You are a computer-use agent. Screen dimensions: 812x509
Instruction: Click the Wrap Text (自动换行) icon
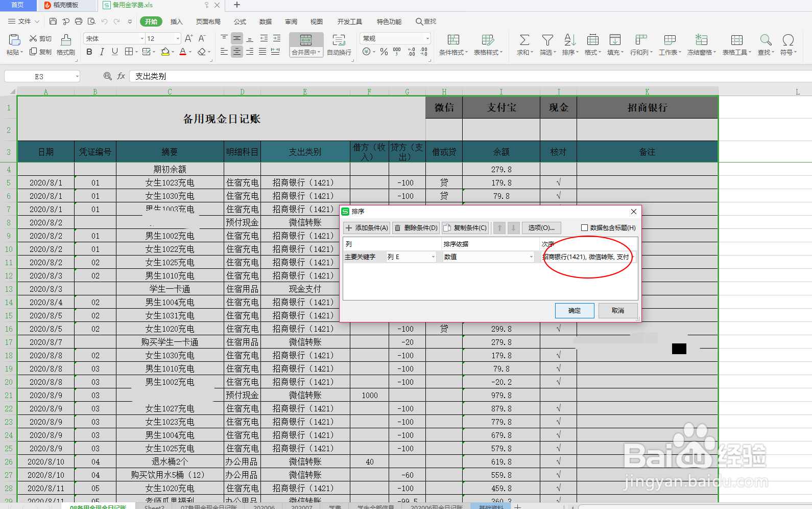(339, 40)
